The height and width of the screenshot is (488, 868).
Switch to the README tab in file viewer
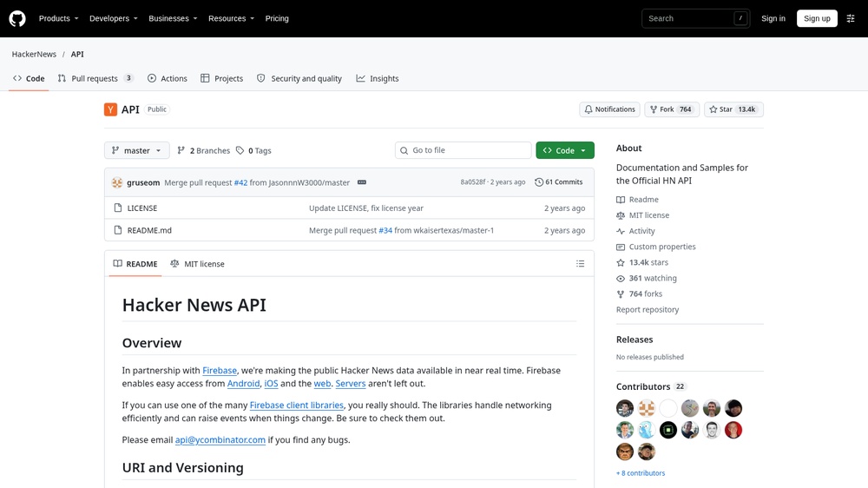click(x=135, y=264)
